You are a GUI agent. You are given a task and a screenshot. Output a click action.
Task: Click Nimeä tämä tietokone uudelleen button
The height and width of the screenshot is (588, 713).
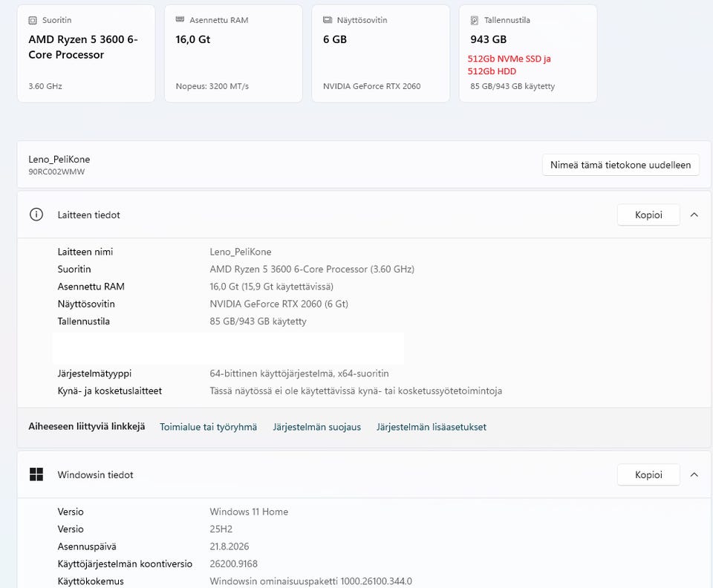point(620,165)
